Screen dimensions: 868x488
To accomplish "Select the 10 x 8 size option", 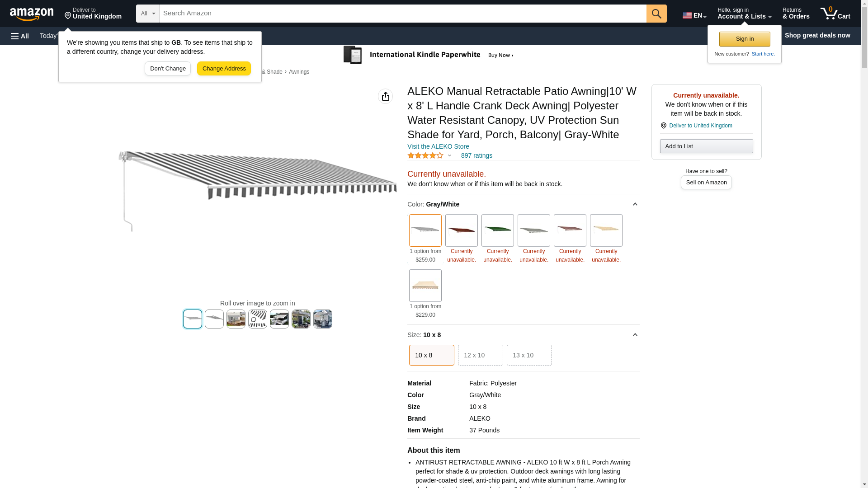I will (431, 355).
